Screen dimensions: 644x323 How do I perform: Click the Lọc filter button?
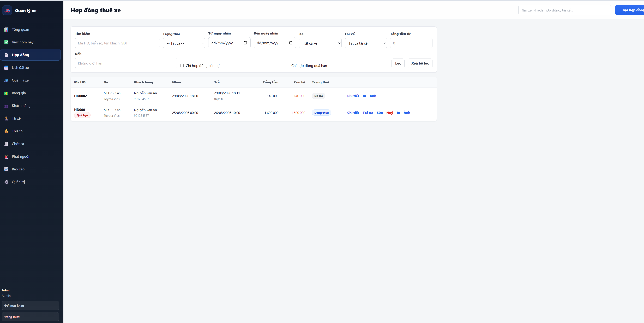398,63
